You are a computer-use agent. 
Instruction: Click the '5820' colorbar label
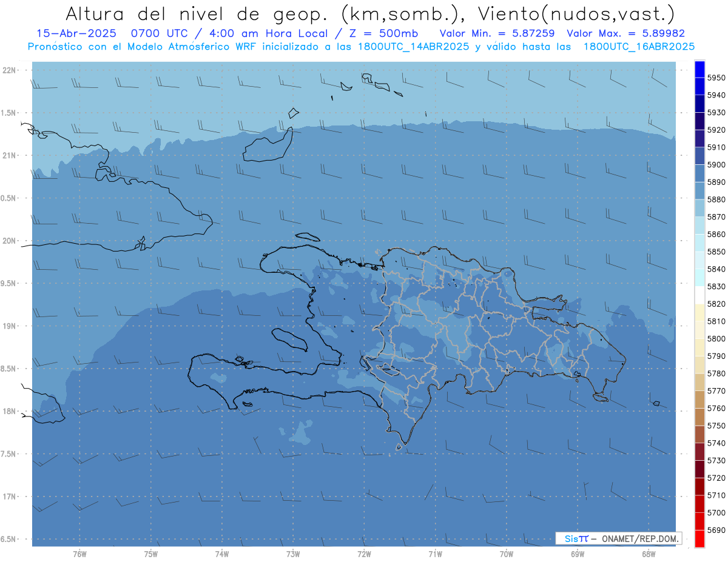(716, 304)
